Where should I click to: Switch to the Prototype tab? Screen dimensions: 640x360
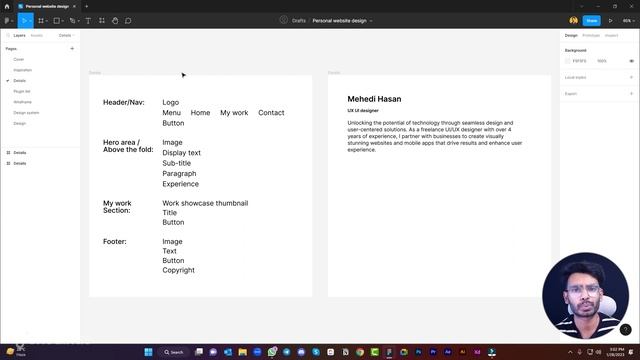[x=591, y=36]
